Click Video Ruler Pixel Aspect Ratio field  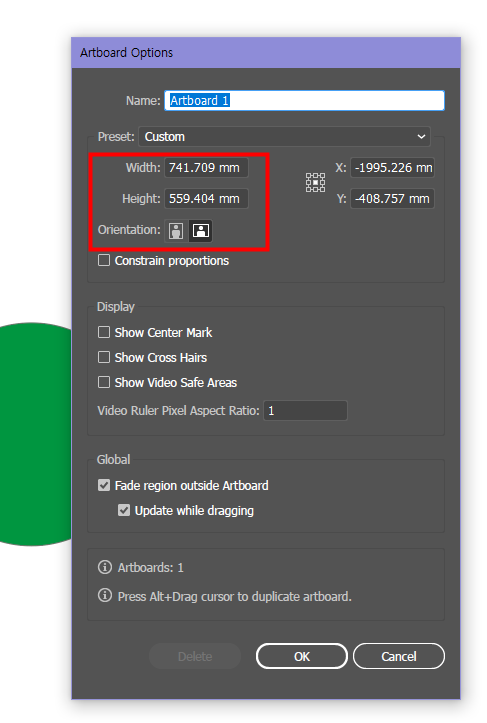pos(305,410)
